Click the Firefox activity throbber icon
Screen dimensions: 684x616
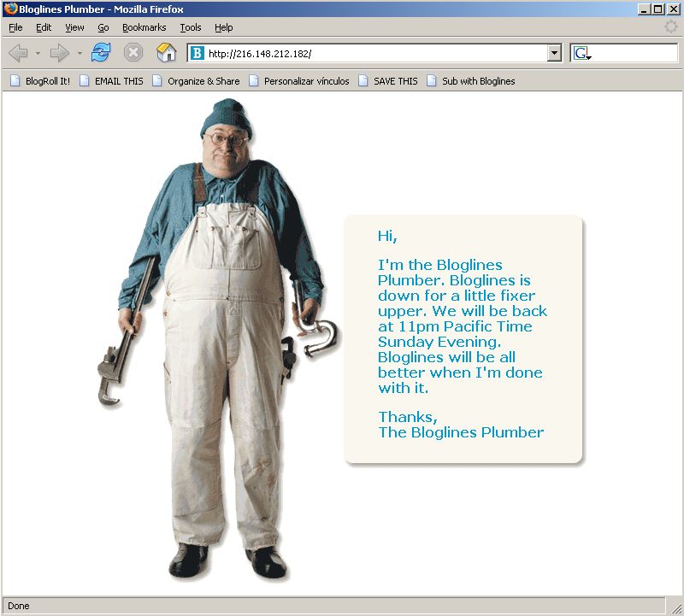click(671, 27)
